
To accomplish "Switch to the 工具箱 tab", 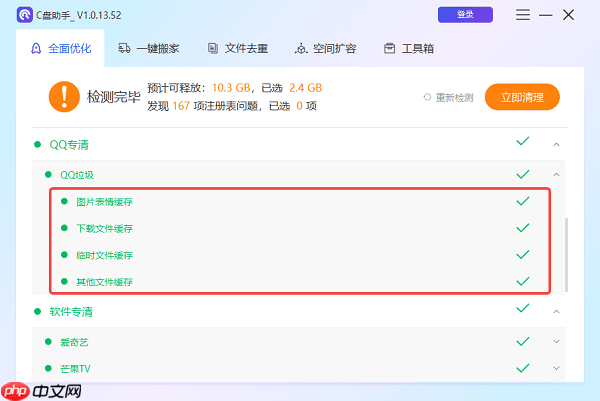I will point(409,49).
